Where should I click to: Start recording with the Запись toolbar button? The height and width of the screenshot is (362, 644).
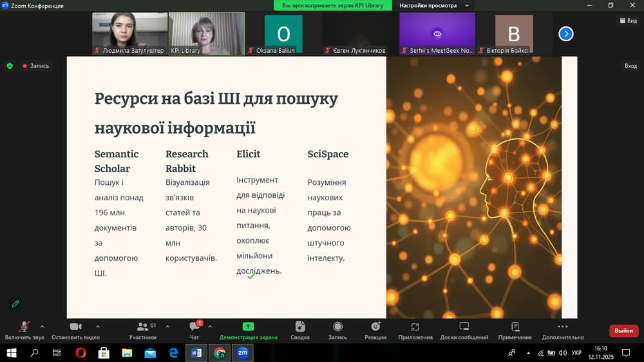click(x=337, y=330)
